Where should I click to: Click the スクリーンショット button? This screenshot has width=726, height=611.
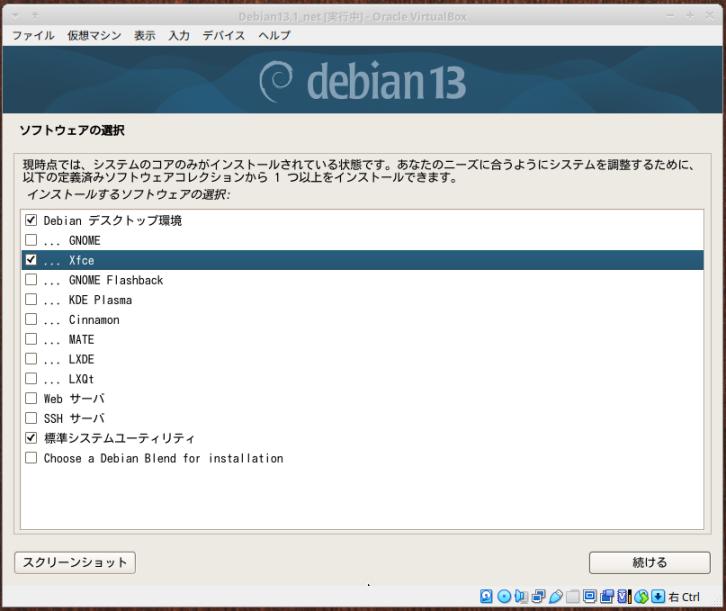pyautogui.click(x=75, y=562)
